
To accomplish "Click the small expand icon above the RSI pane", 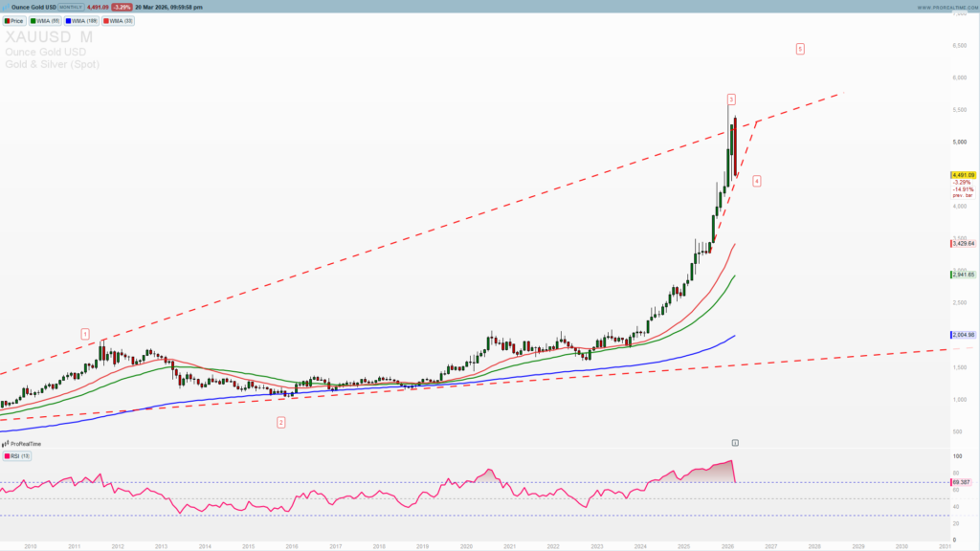I will coord(733,442).
